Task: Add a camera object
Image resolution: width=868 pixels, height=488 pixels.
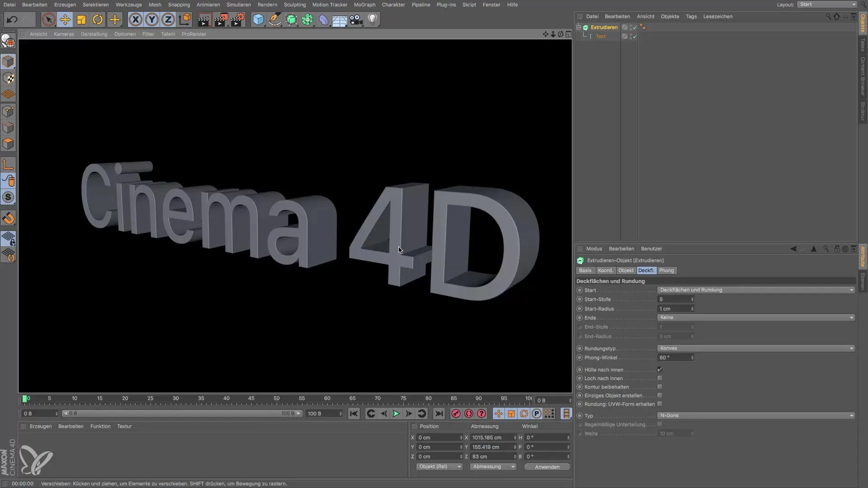Action: point(356,19)
